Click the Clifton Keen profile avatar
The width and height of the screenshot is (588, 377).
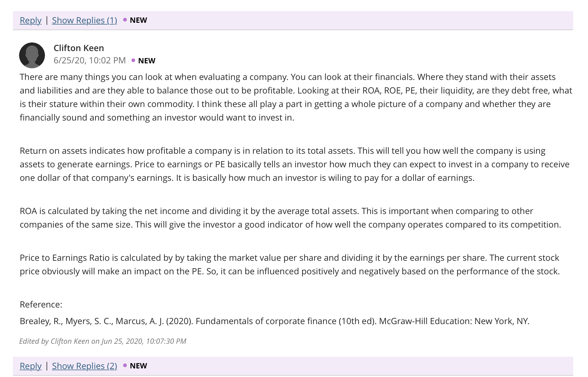click(x=32, y=55)
